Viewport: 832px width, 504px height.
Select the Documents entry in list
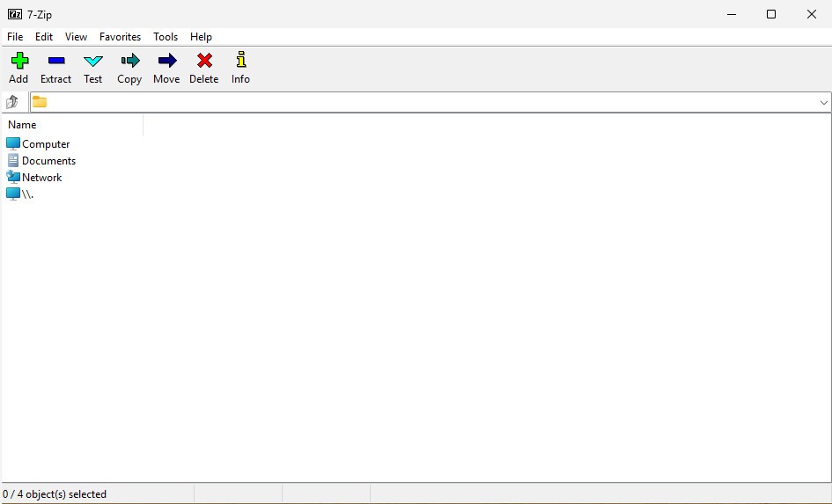[x=48, y=161]
